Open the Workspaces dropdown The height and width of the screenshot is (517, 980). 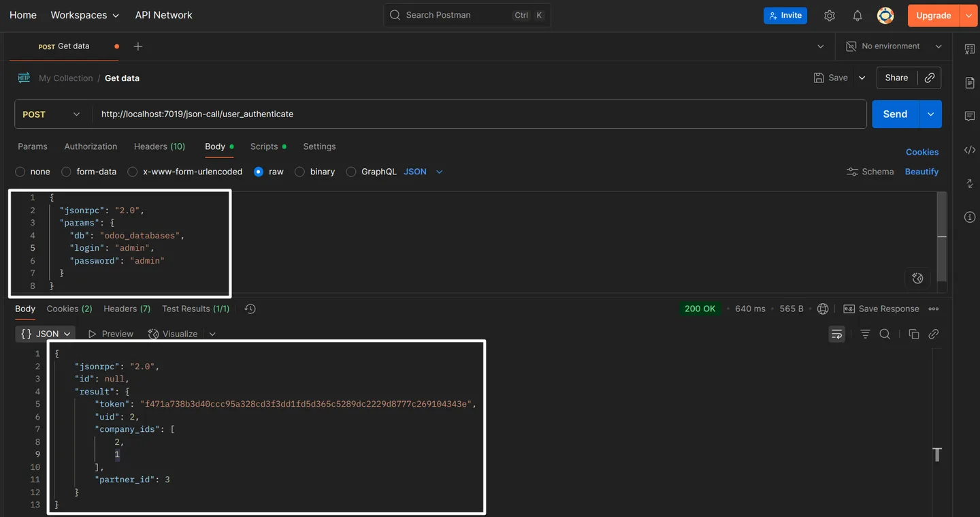(84, 15)
